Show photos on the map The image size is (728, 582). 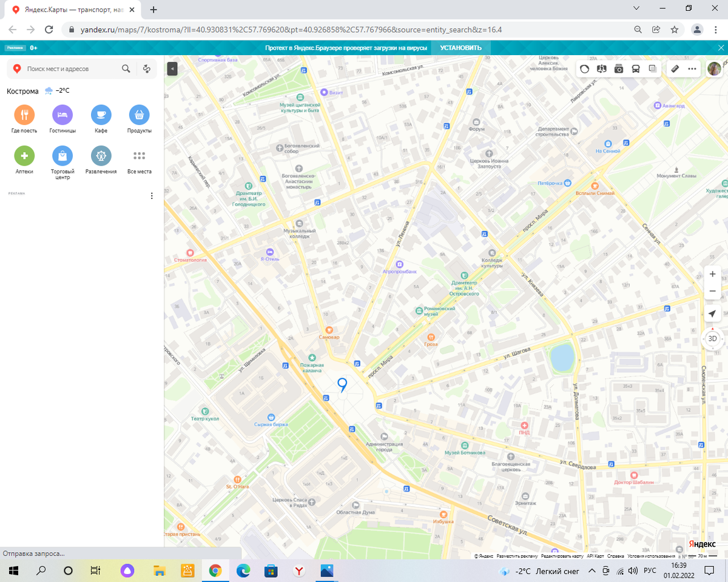(619, 69)
